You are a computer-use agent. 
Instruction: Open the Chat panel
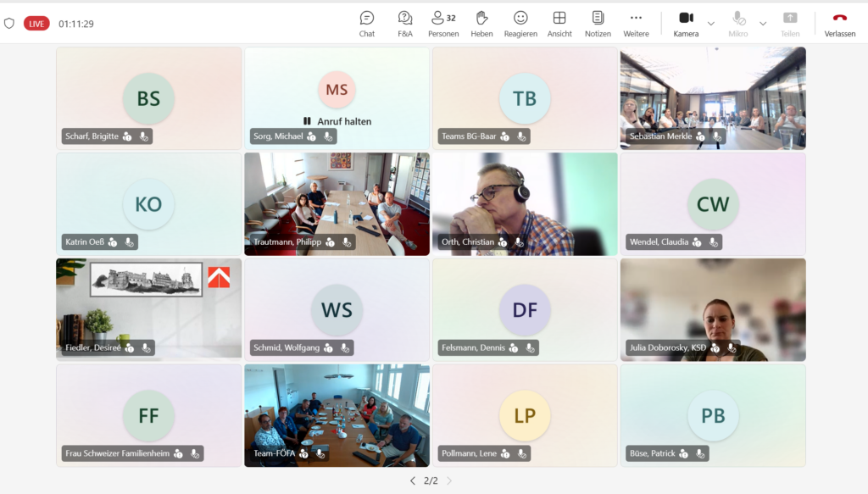coord(366,24)
